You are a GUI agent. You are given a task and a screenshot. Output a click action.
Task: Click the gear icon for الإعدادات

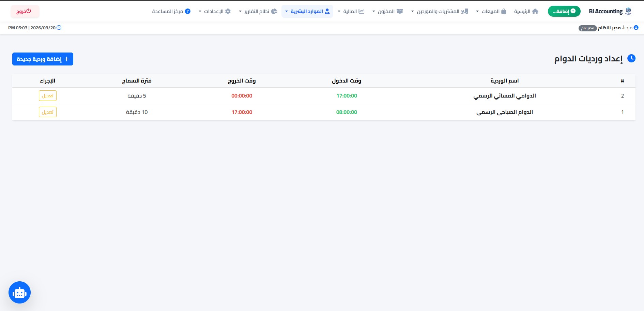[x=228, y=12]
